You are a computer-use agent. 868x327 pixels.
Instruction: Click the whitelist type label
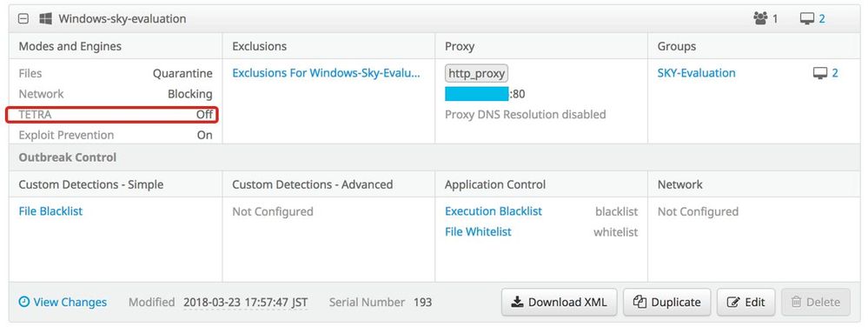615,231
